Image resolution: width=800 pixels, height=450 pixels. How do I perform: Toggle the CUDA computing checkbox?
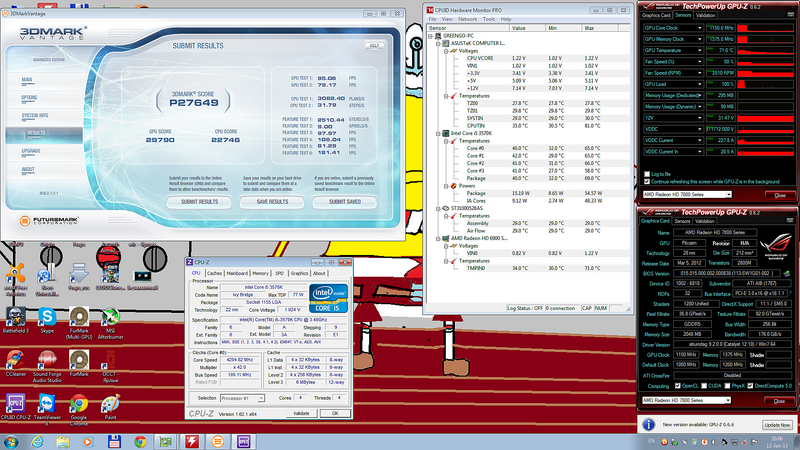(x=704, y=386)
